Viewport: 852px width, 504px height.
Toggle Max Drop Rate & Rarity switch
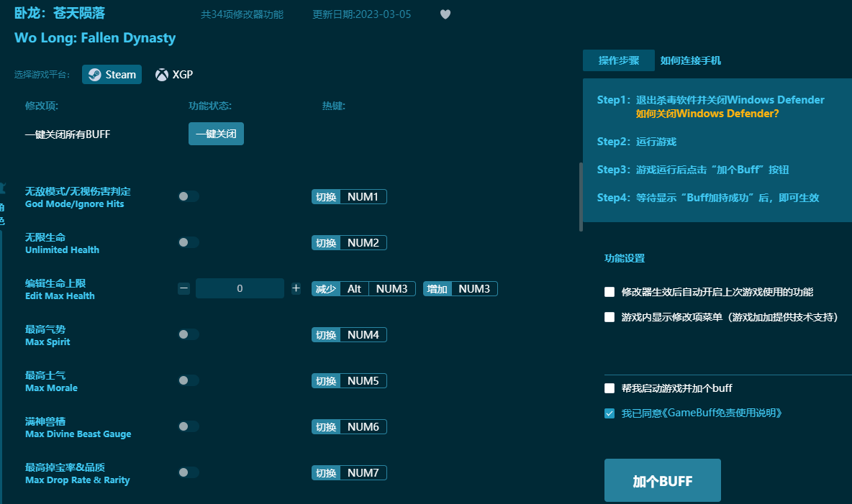coord(189,472)
